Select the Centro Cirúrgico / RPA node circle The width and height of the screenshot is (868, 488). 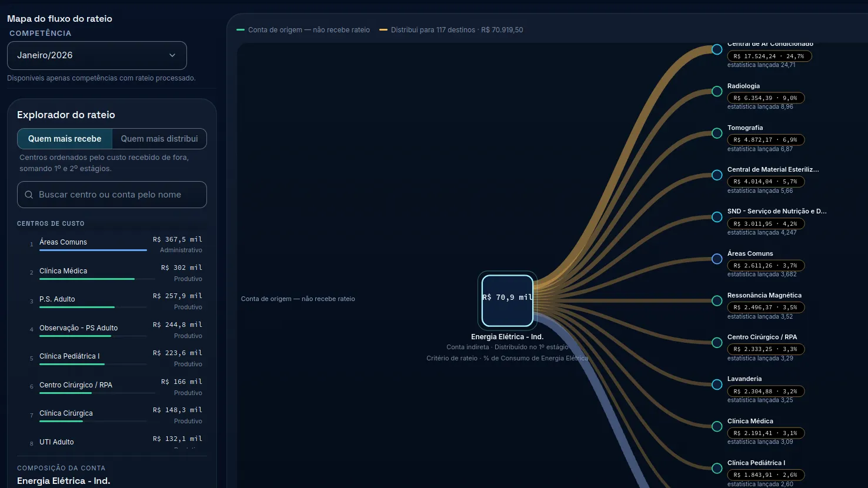click(x=717, y=342)
